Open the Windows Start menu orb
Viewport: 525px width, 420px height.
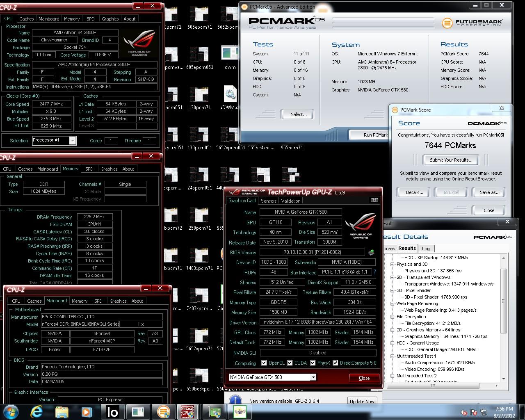click(x=11, y=411)
